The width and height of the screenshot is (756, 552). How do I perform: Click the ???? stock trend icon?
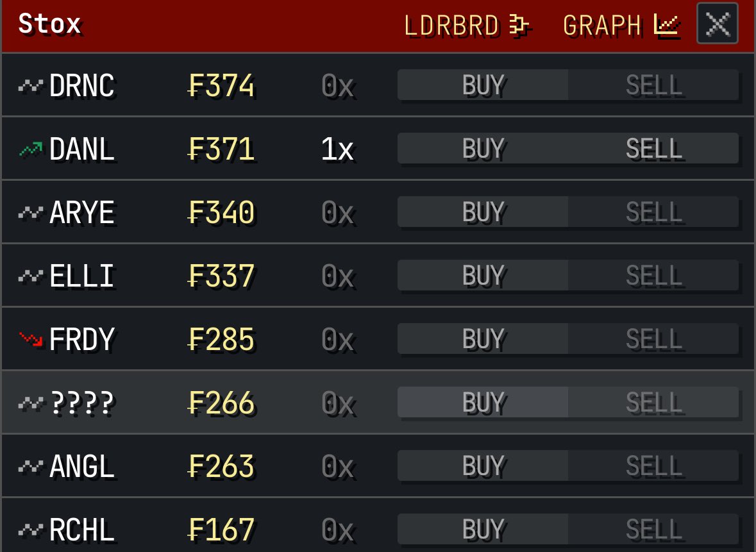pyautogui.click(x=31, y=403)
